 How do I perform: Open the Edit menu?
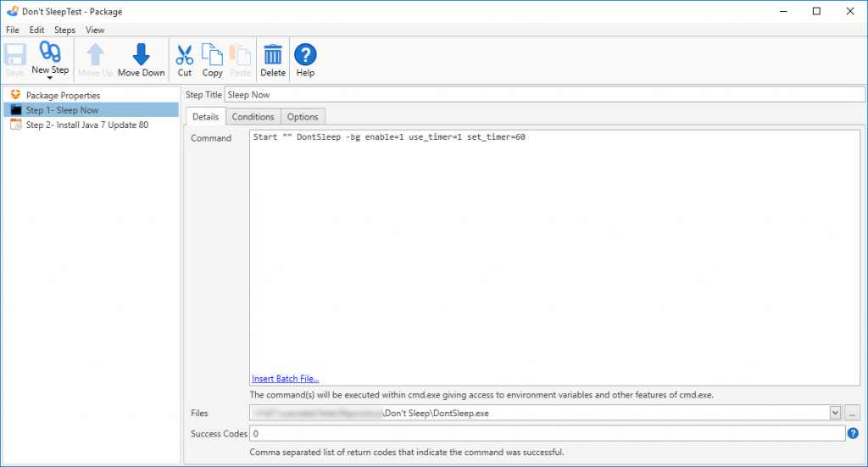(x=36, y=30)
